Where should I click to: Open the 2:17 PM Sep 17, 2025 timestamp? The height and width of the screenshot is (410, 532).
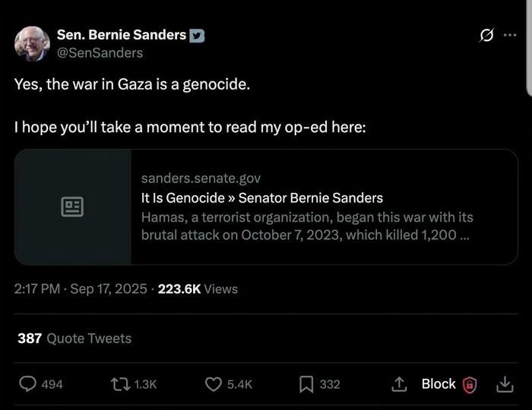pyautogui.click(x=81, y=289)
